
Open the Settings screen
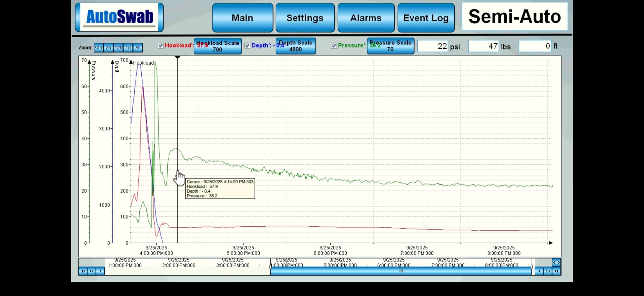coord(305,18)
